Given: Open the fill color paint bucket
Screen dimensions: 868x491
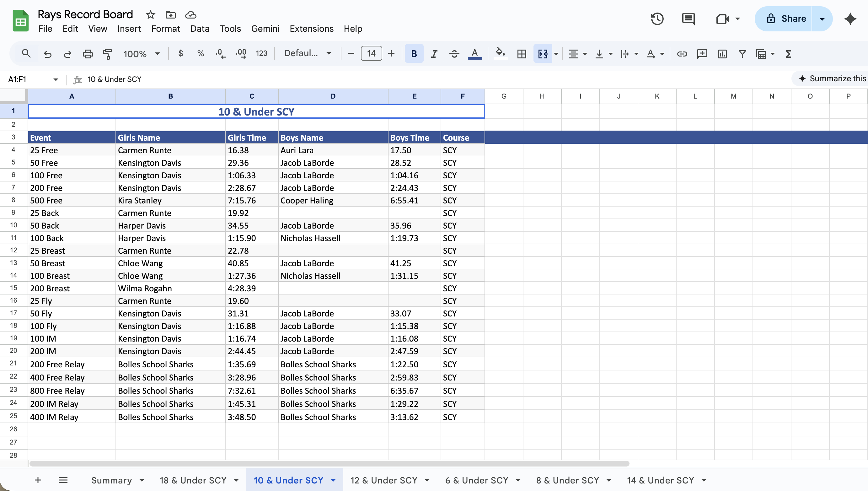Looking at the screenshot, I should click(x=500, y=54).
